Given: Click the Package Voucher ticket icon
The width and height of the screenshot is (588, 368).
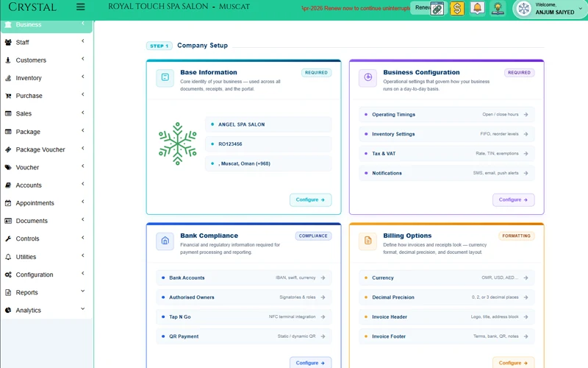Looking at the screenshot, I should (8, 149).
